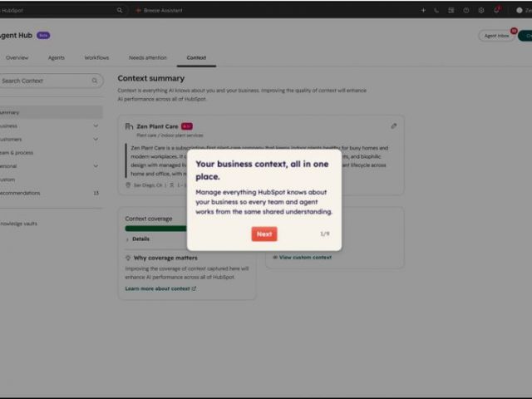Click the 1/9 step counter in popup
This screenshot has height=399, width=532.
pos(325,234)
